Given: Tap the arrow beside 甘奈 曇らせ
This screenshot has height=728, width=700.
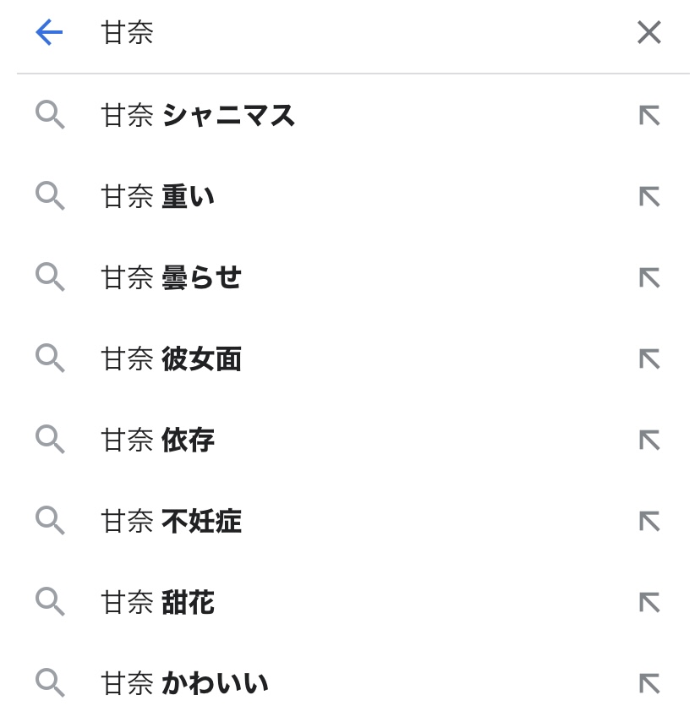Looking at the screenshot, I should [x=649, y=278].
